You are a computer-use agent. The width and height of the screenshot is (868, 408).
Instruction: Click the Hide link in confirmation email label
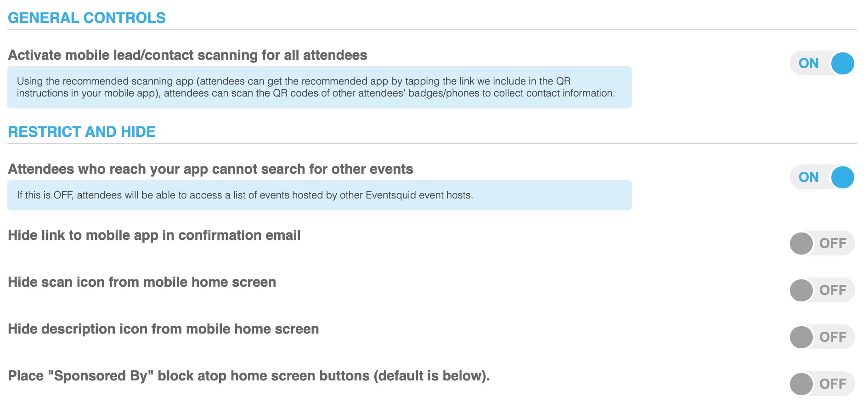pos(154,235)
